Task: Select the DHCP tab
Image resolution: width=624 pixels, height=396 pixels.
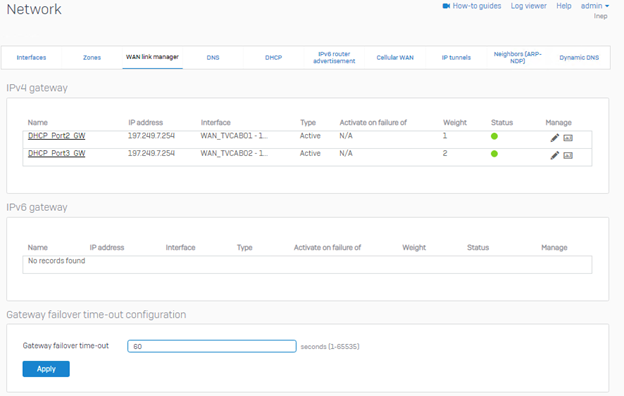Action: 273,57
